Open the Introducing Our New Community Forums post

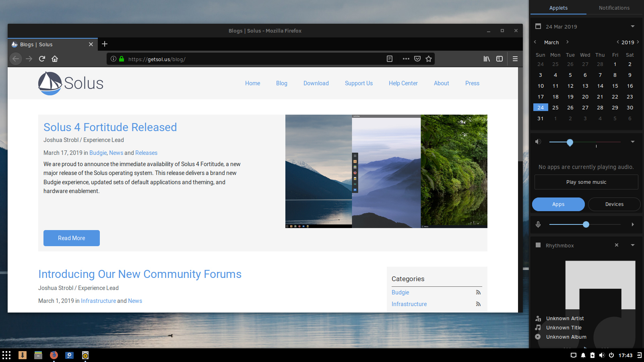click(x=140, y=274)
